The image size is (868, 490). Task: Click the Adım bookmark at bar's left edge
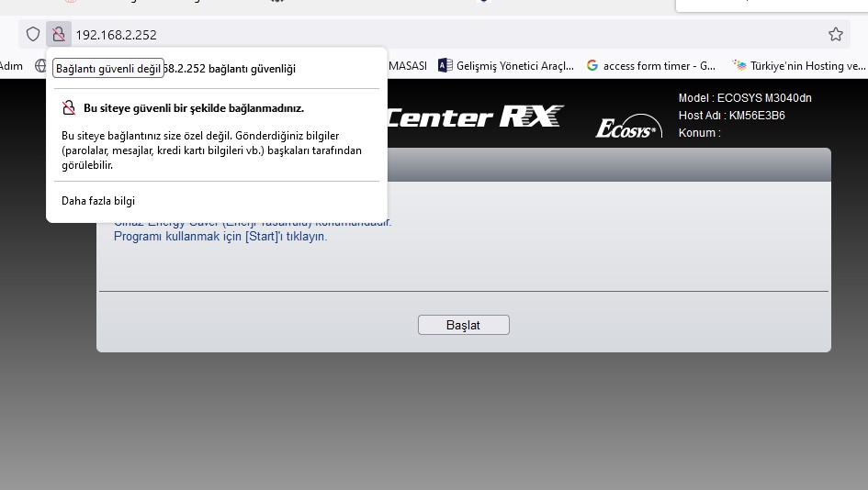pyautogui.click(x=11, y=66)
